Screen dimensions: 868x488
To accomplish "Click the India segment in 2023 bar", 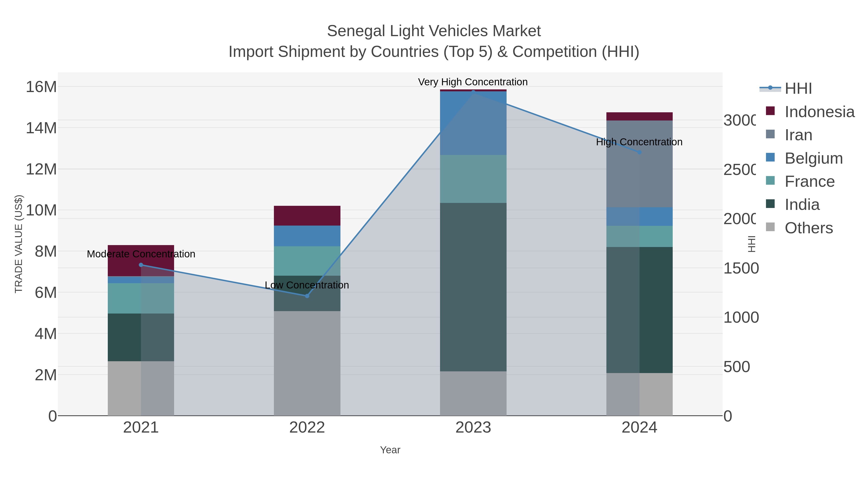I will [x=473, y=287].
